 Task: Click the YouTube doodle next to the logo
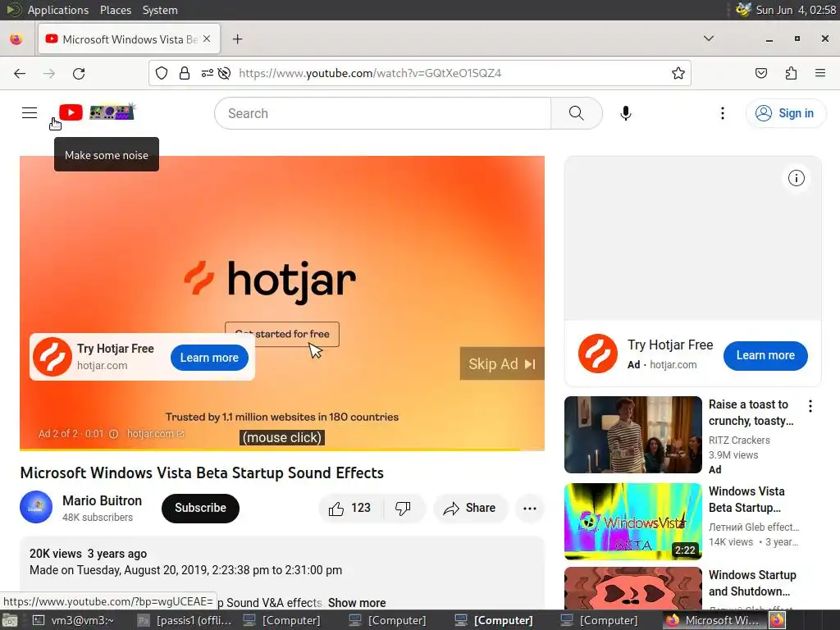pyautogui.click(x=112, y=112)
